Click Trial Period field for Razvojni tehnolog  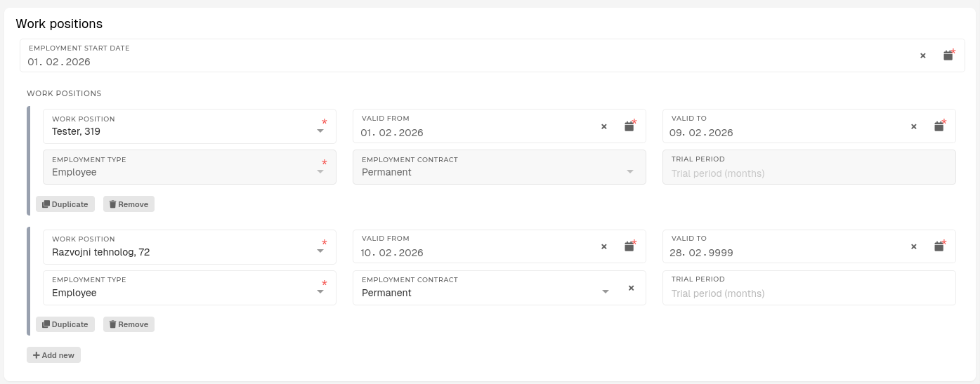[809, 288]
